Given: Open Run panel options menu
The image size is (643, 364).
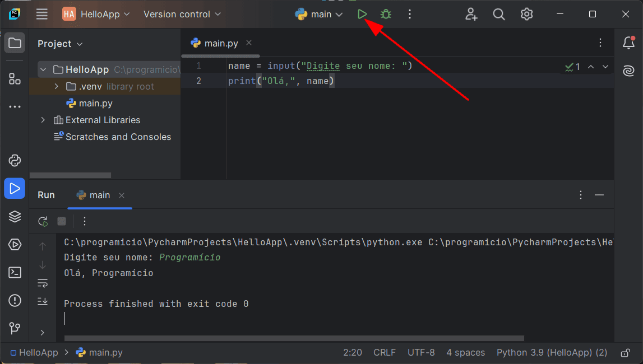Looking at the screenshot, I should [x=581, y=195].
